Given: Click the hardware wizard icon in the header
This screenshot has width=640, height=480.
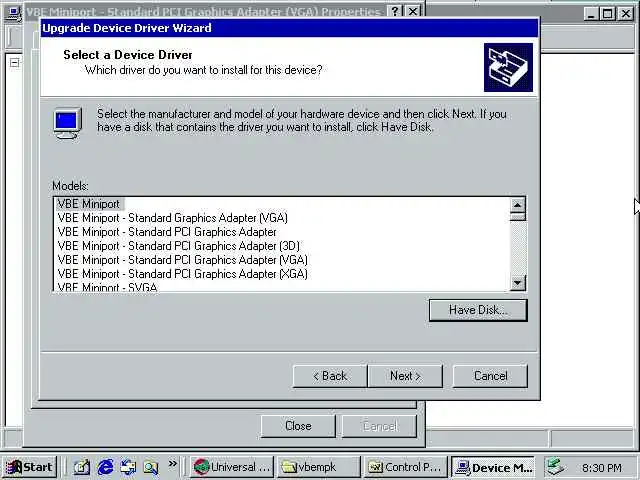Looking at the screenshot, I should [x=508, y=67].
